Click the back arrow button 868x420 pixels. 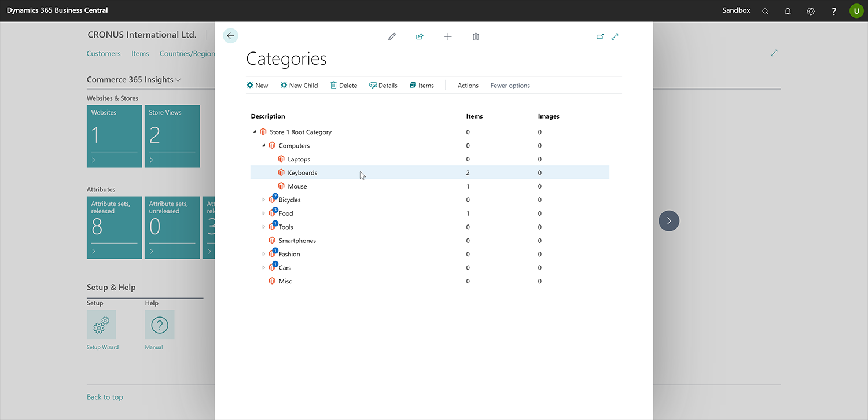(x=230, y=36)
